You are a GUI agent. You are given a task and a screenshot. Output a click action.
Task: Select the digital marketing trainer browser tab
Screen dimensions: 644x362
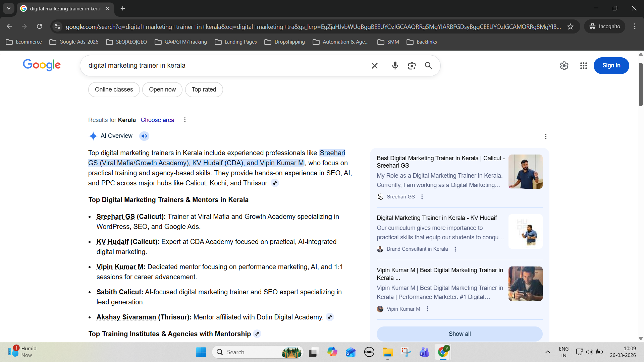tap(65, 9)
